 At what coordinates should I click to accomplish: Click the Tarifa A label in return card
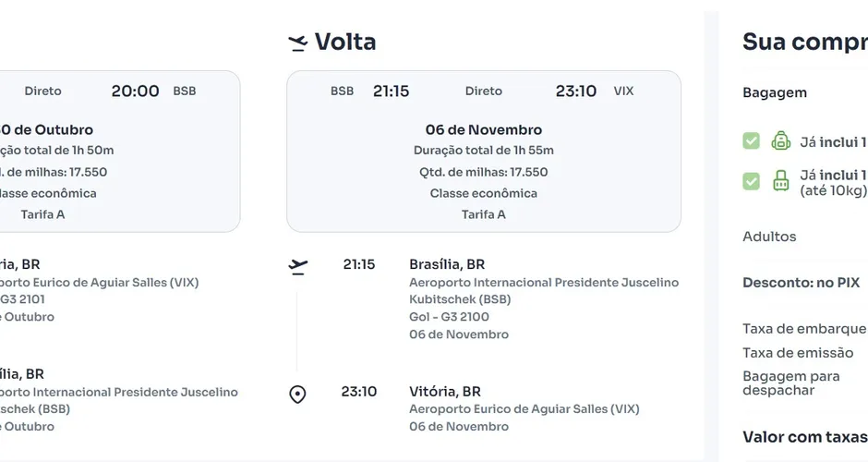click(x=484, y=214)
